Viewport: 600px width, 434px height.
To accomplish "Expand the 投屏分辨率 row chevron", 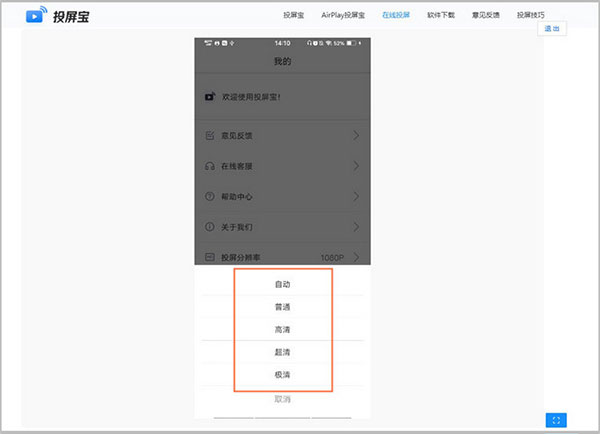I will pos(356,257).
